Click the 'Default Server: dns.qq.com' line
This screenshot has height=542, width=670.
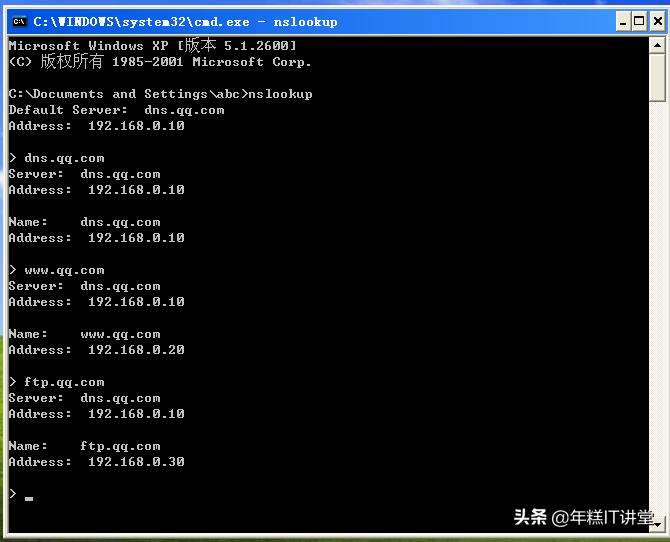(116, 110)
